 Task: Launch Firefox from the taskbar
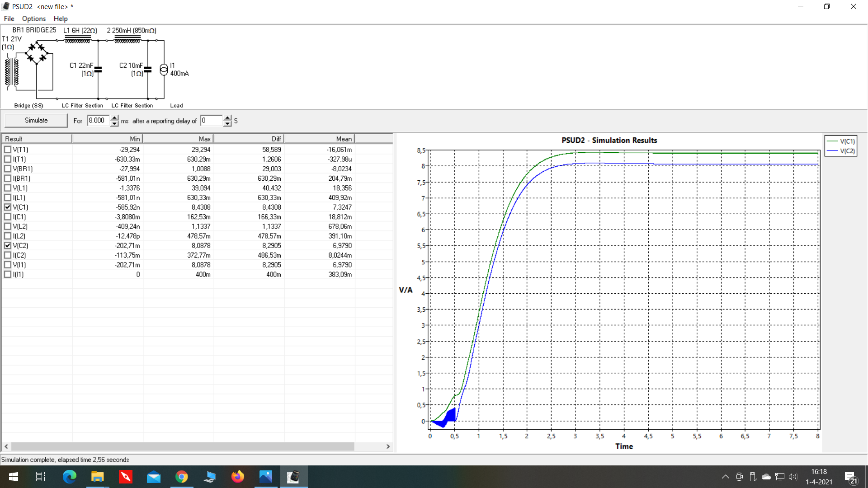click(238, 477)
